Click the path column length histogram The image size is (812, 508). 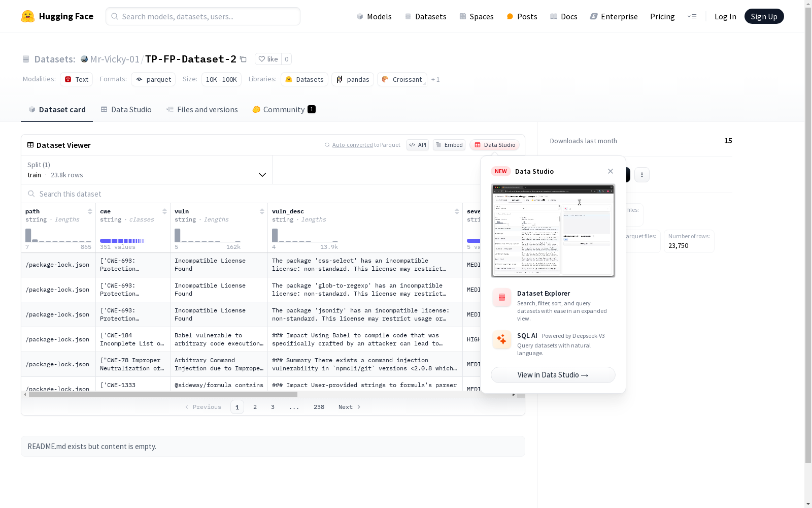pos(58,235)
